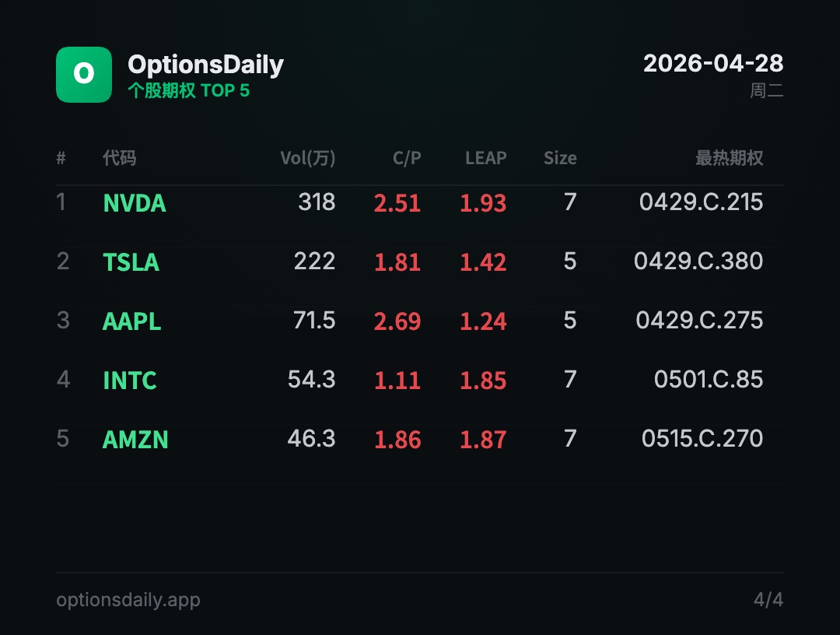The width and height of the screenshot is (840, 635).
Task: Click the 代码 column header
Action: [x=119, y=158]
